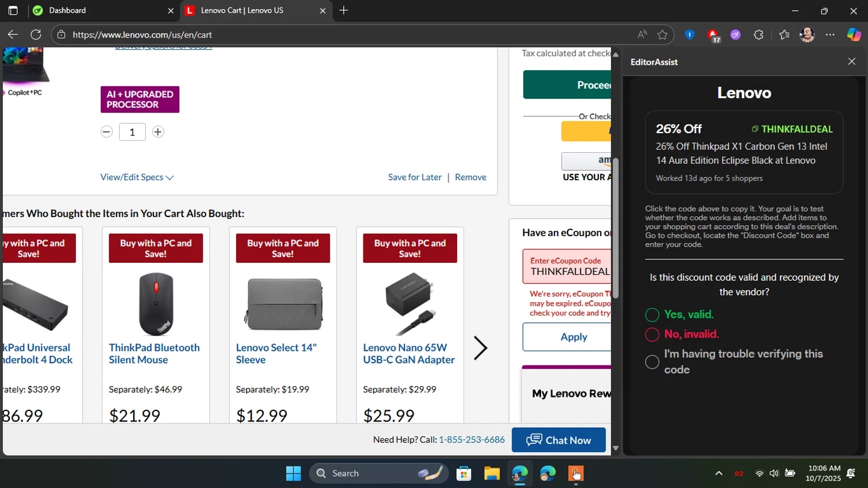
Task: Click the page vertical scrollbar thumb
Action: click(x=616, y=228)
